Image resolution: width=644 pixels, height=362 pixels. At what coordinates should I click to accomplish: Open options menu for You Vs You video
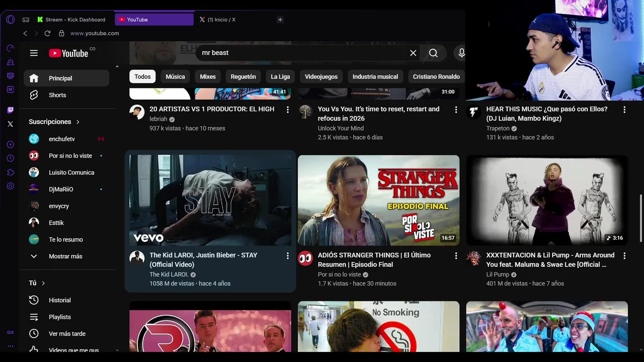[x=456, y=110]
